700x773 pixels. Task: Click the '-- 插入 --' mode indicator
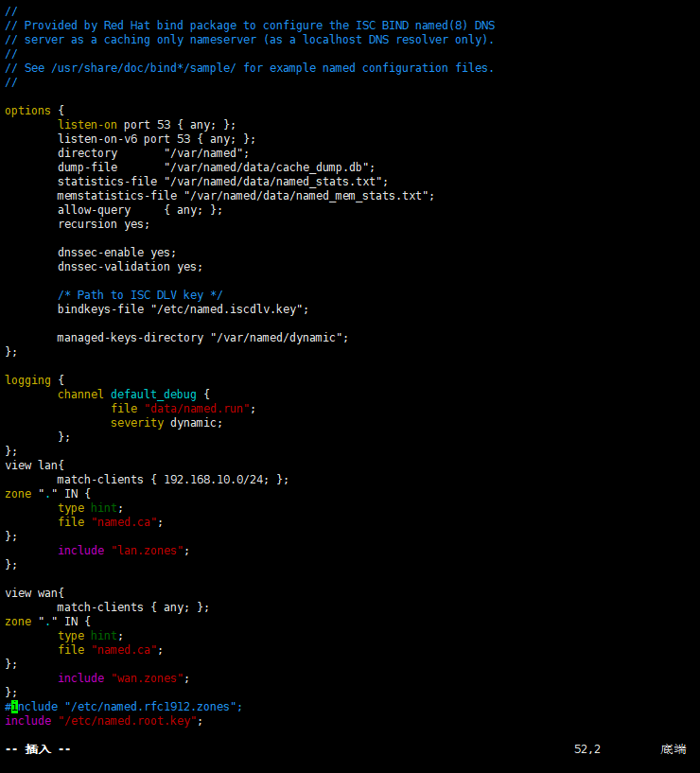click(x=38, y=749)
